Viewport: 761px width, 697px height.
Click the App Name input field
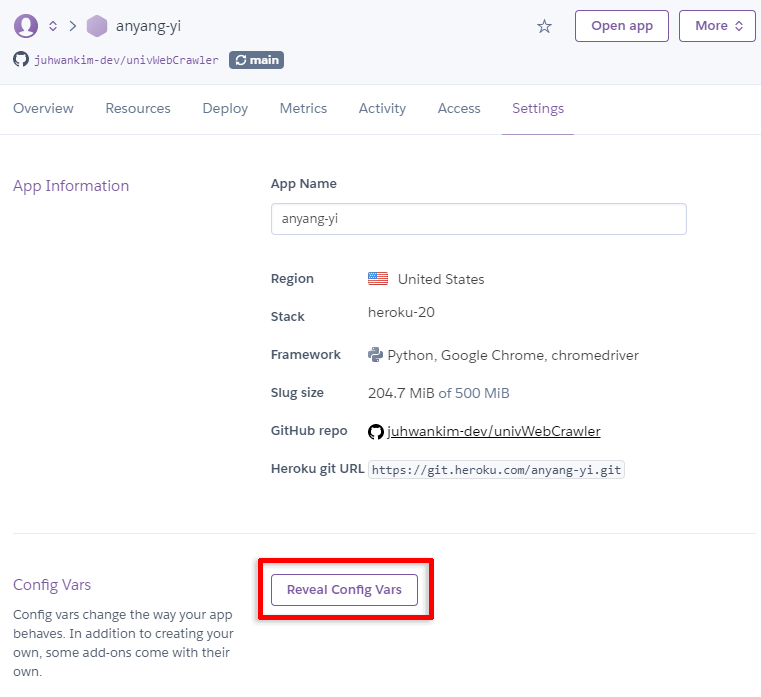[479, 219]
